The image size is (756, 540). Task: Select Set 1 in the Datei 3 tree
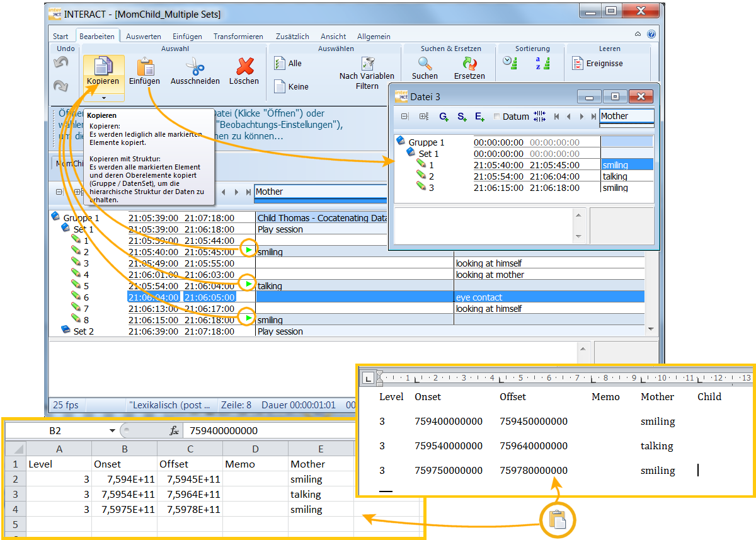428,154
